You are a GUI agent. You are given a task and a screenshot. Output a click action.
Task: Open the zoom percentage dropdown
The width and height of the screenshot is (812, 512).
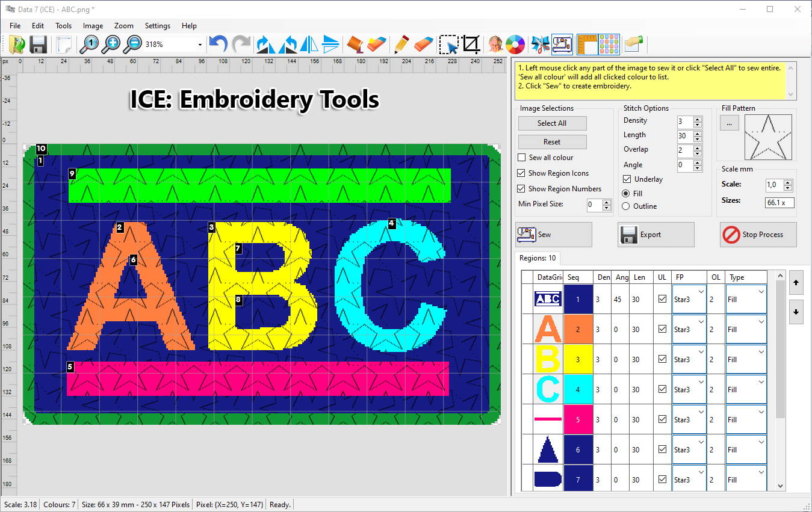click(x=200, y=45)
